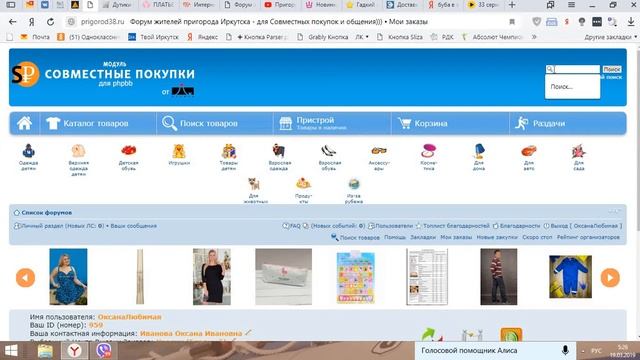Click the previous carousel arrow button
The height and width of the screenshot is (360, 640).
25,278
